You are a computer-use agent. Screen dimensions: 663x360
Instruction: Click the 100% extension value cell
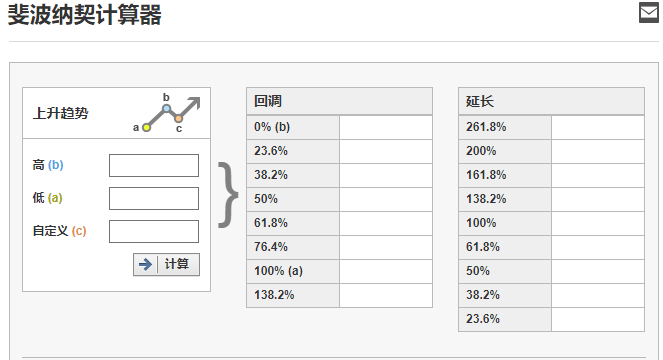[x=598, y=223]
